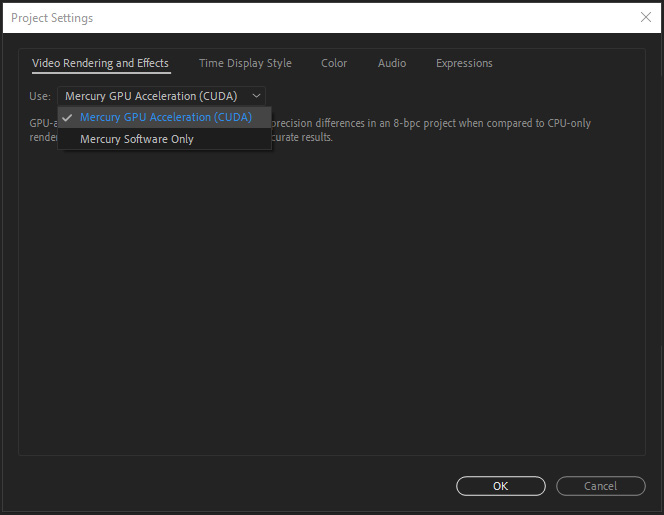Open the Time Display Style tab

[x=245, y=63]
